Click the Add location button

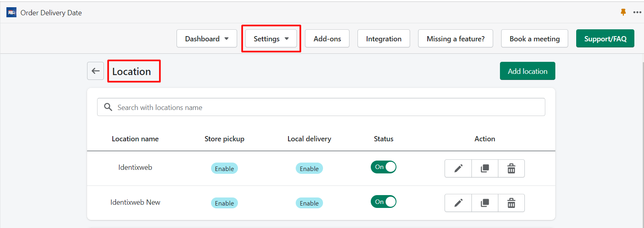click(528, 71)
